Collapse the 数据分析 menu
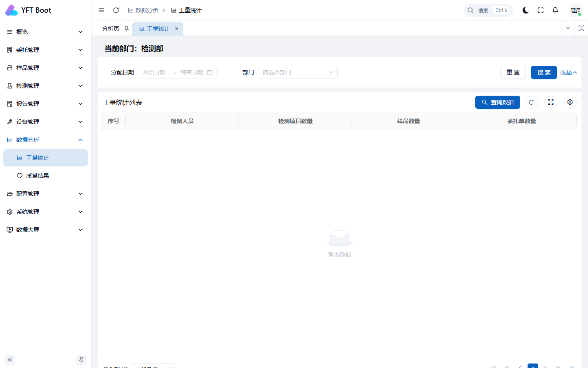 pos(45,140)
